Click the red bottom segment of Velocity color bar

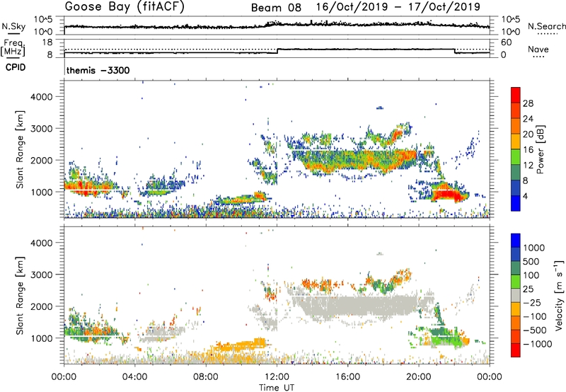point(516,350)
